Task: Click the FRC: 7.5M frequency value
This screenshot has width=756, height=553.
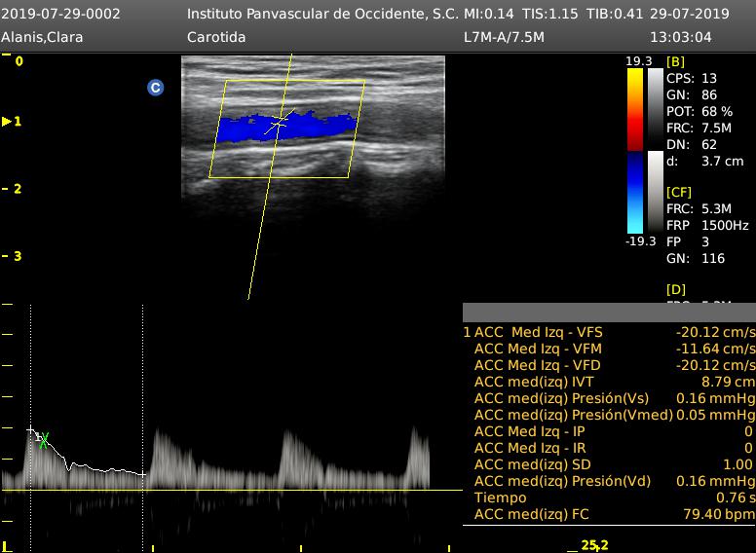Action: [x=699, y=129]
